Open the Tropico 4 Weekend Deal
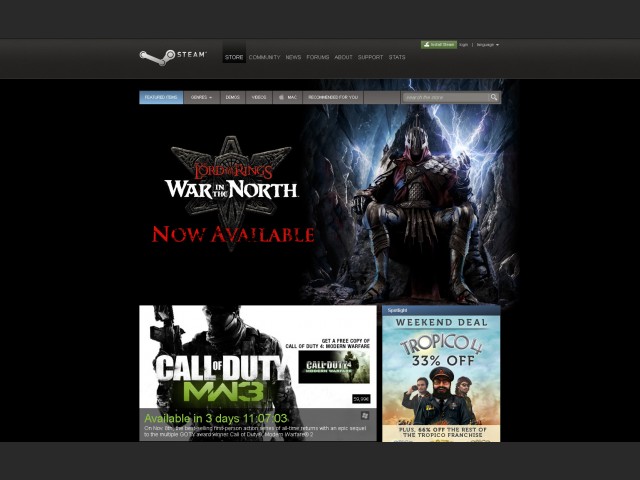The height and width of the screenshot is (480, 640). [441, 378]
